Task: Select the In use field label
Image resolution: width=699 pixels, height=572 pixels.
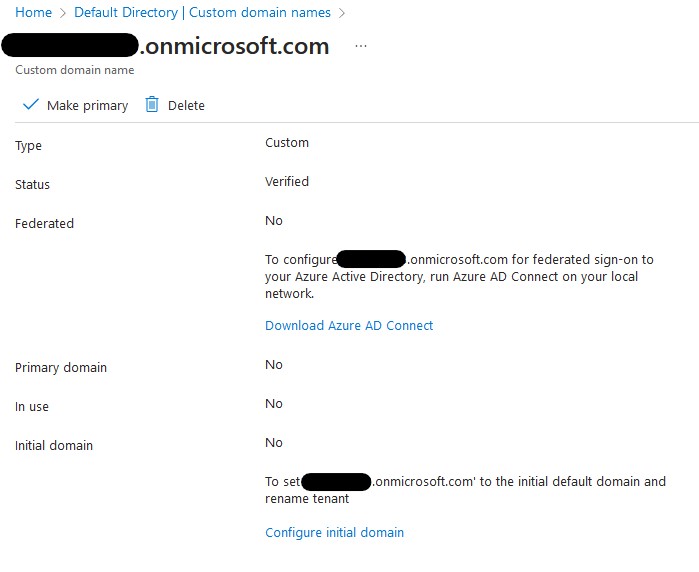Action: [x=32, y=407]
